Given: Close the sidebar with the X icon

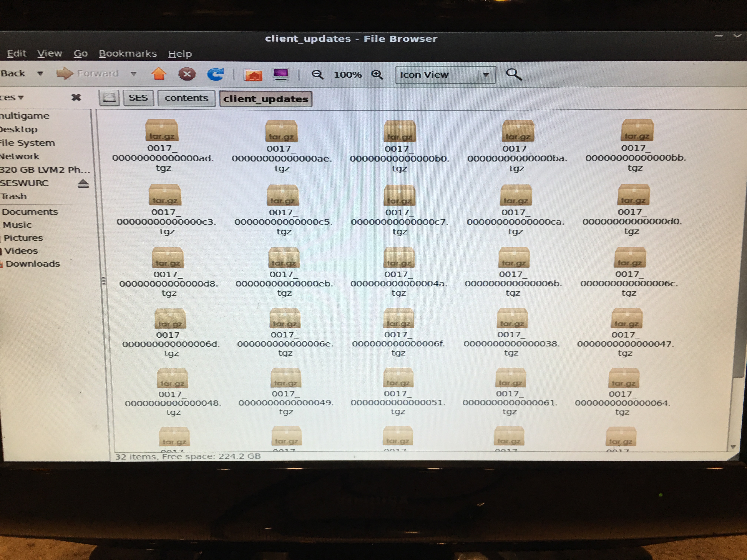Looking at the screenshot, I should [x=76, y=98].
